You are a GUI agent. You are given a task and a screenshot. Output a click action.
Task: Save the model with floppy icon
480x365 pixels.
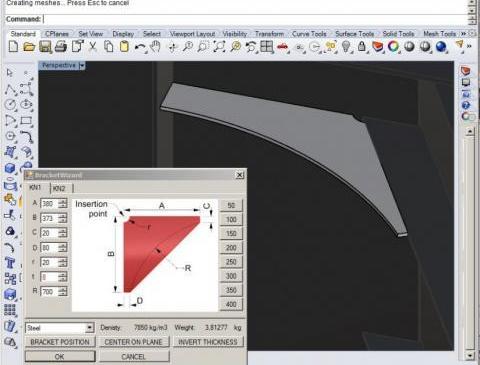45,47
